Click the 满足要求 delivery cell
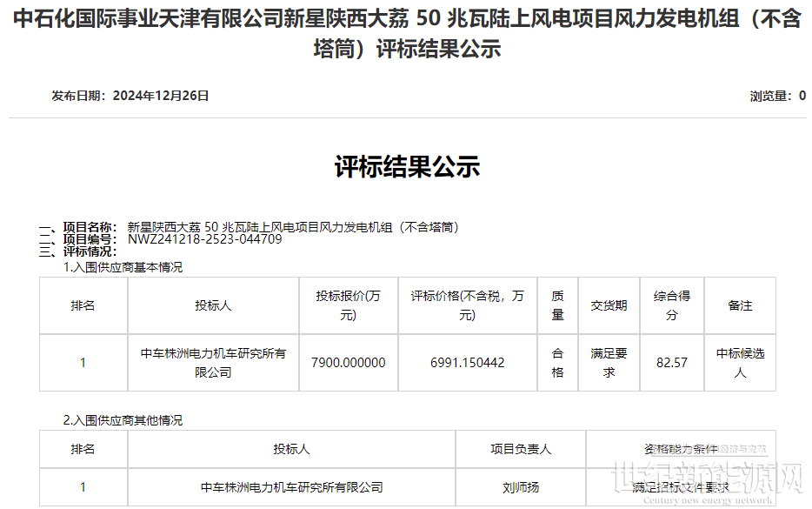This screenshot has height=509, width=812. 609,363
